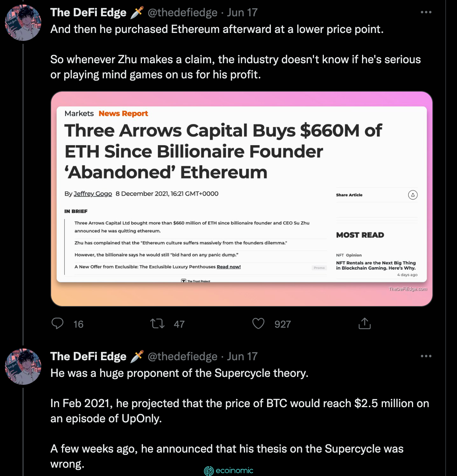Select the Markets category label

point(79,114)
